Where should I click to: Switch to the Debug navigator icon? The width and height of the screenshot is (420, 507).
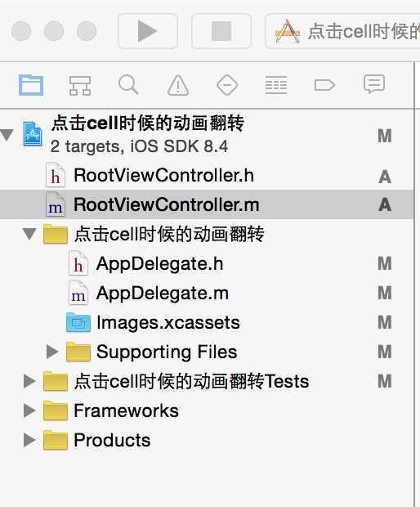tap(276, 85)
